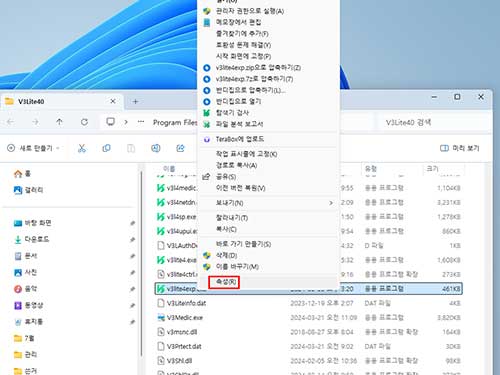Click the Paste toolbar icon
500x375 pixels.
(131, 148)
